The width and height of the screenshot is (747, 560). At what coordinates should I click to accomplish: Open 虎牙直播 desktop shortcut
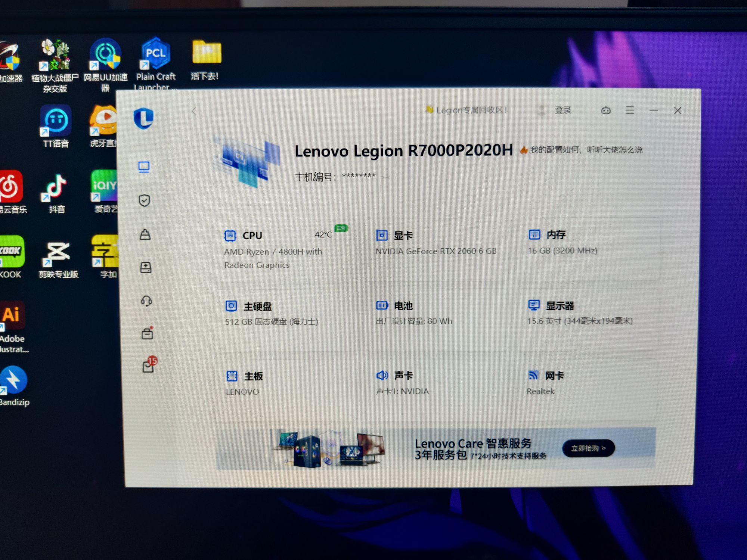pyautogui.click(x=103, y=126)
